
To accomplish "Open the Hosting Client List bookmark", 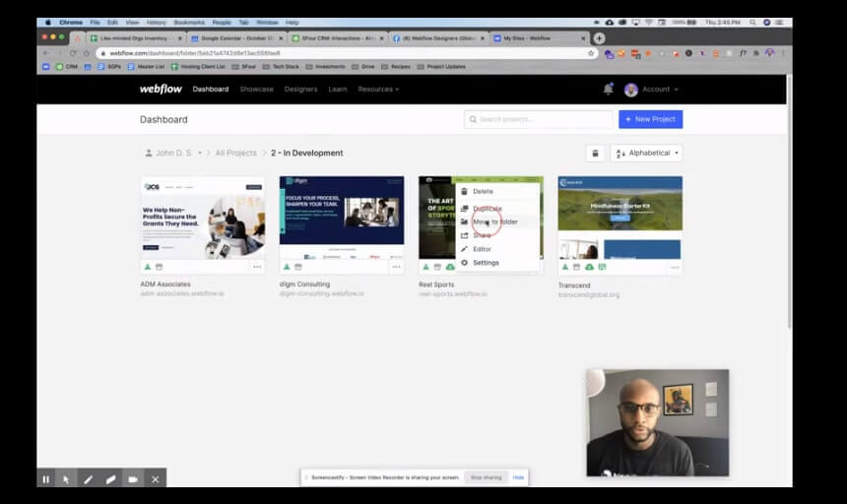I will (x=198, y=67).
